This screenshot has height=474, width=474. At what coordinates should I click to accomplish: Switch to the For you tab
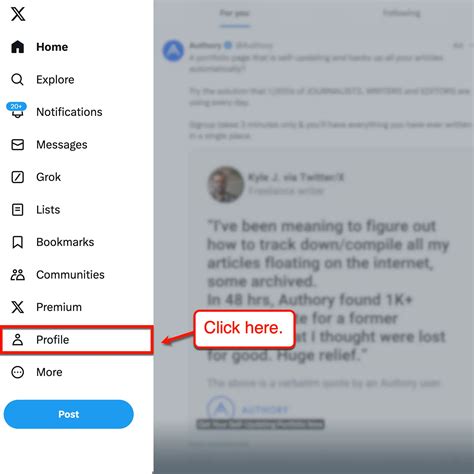click(235, 13)
